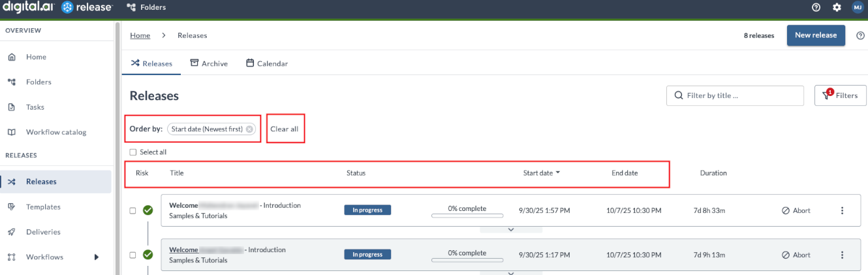Image resolution: width=868 pixels, height=275 pixels.
Task: Tick the Select all checkbox
Action: click(x=133, y=152)
